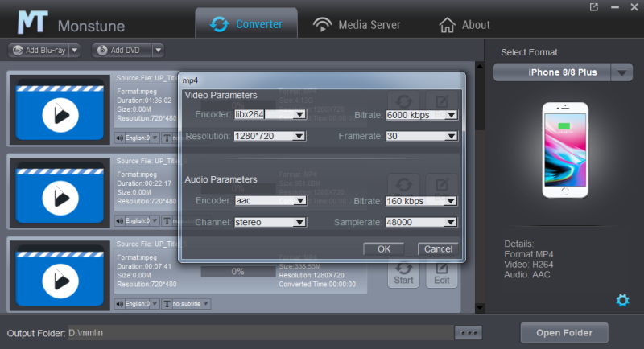The width and height of the screenshot is (644, 349).
Task: Confirm mp4 settings with OK button
Action: coord(384,248)
